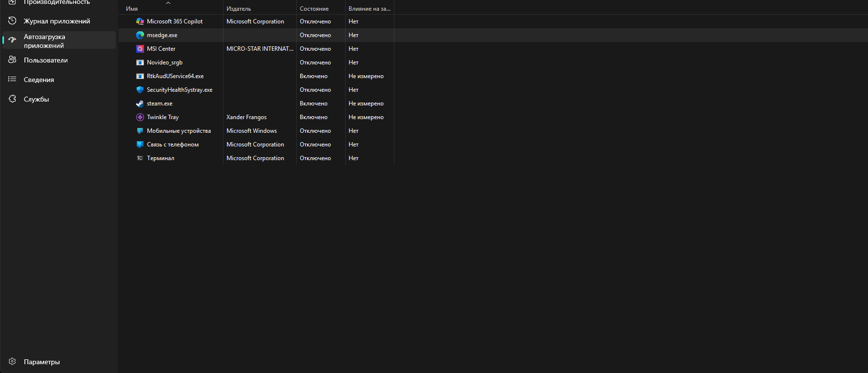The height and width of the screenshot is (373, 868).
Task: Click Включено status of RtkAudUService64.exe
Action: tap(314, 76)
